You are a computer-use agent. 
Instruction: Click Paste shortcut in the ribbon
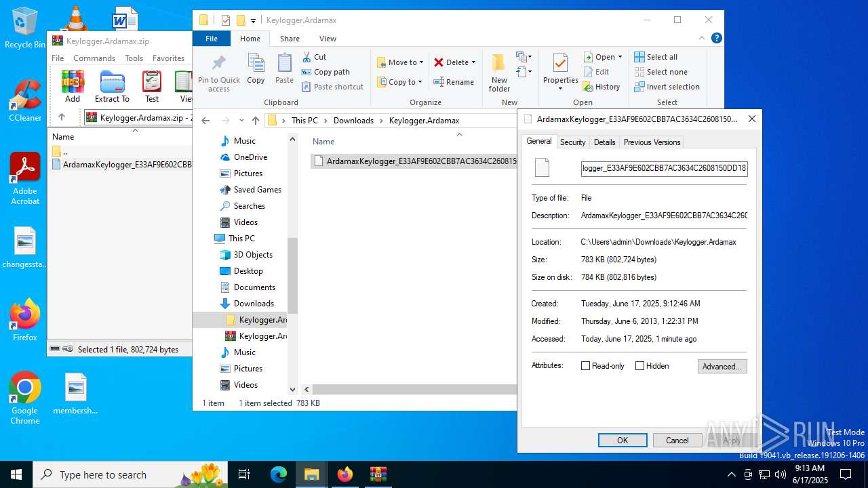tap(332, 87)
